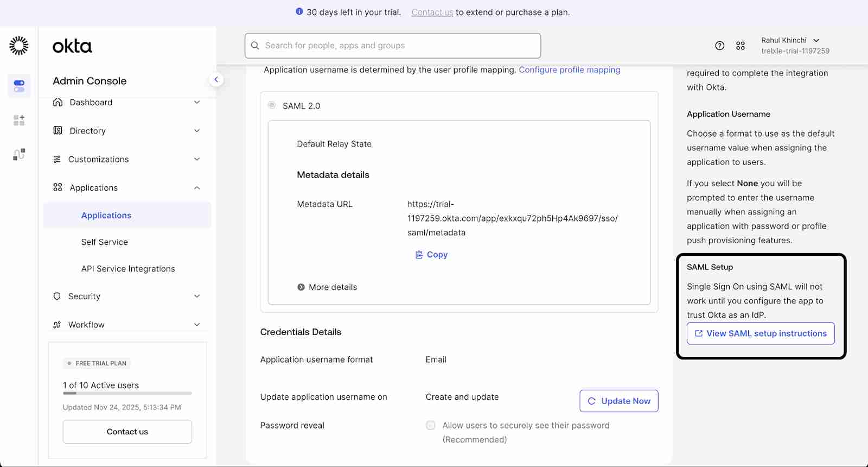The width and height of the screenshot is (868, 467).
Task: Click the trial info icon in banner
Action: coord(299,11)
